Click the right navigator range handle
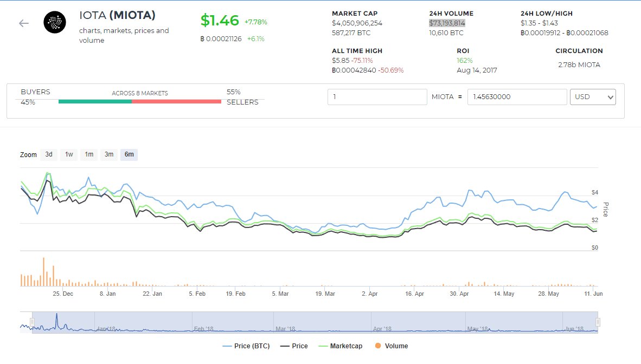This screenshot has width=641, height=364. tap(598, 322)
